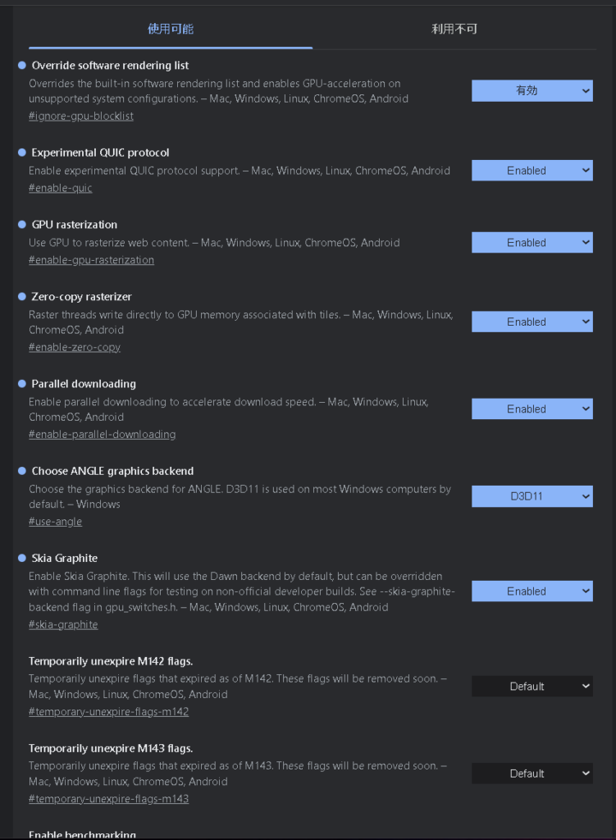
Task: Open Zero-copy rasterizer dropdown
Action: [532, 322]
